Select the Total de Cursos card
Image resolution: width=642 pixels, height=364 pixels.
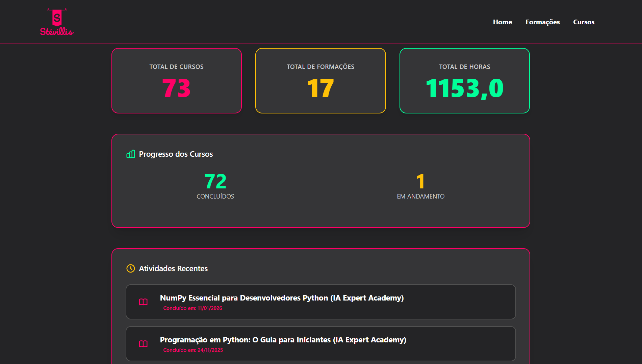pyautogui.click(x=177, y=81)
